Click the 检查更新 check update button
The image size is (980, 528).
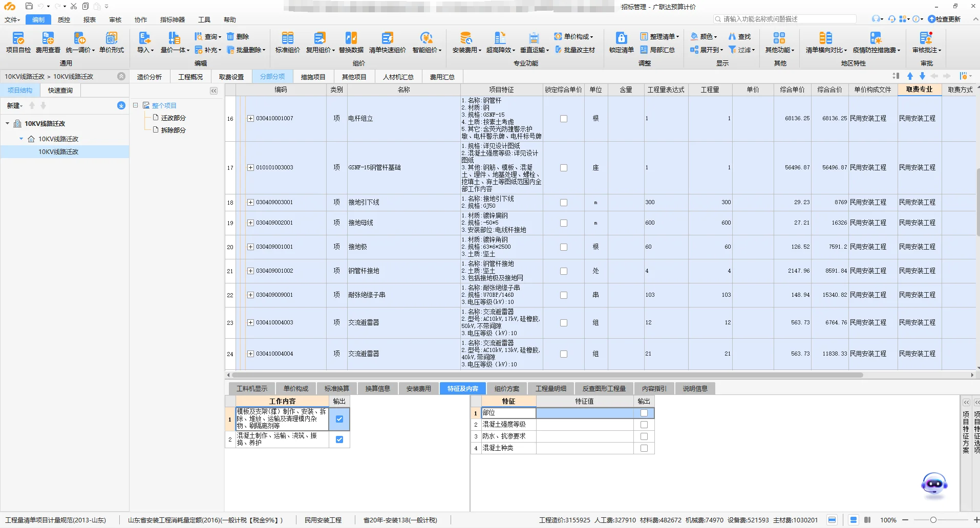click(x=944, y=19)
